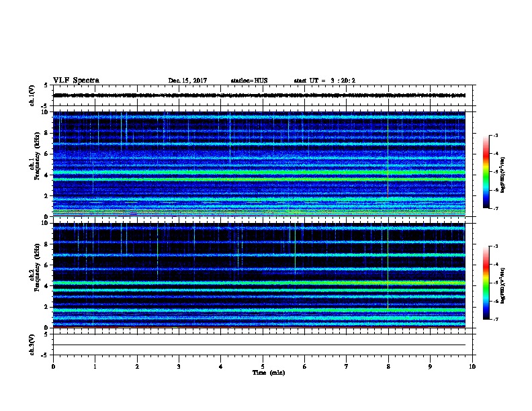532x411 pixels.
Task: Click the "ch.1(V)" axis label
Action: tap(32, 95)
